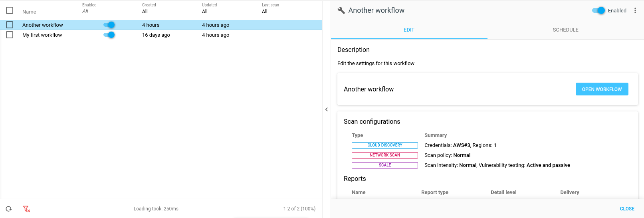The width and height of the screenshot is (644, 218).
Task: Open the Created column filter dropdown
Action: pos(145,12)
